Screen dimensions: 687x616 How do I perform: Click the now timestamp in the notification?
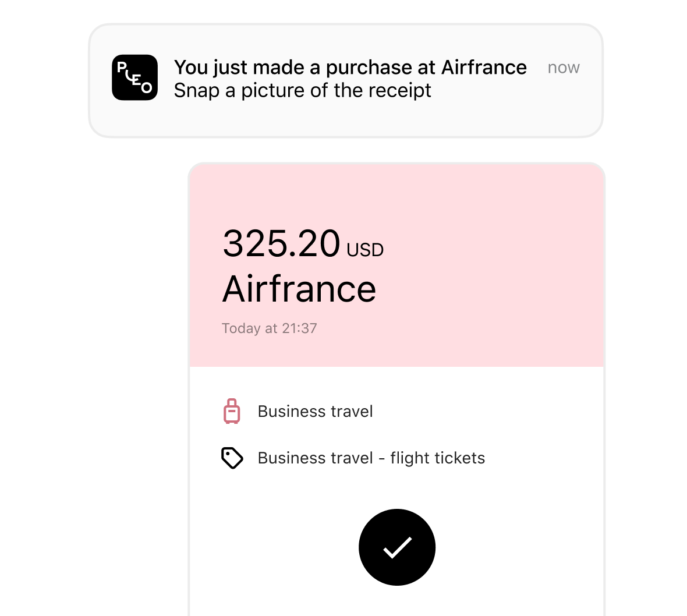point(563,68)
